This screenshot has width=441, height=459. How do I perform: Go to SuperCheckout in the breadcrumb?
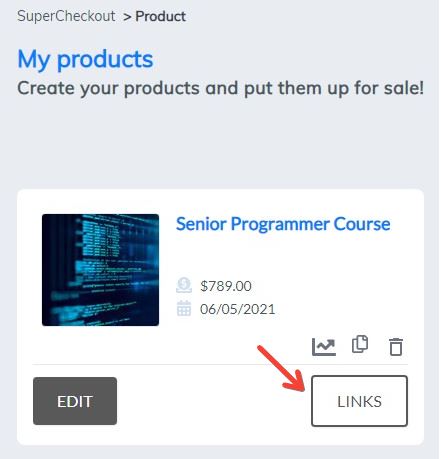66,16
